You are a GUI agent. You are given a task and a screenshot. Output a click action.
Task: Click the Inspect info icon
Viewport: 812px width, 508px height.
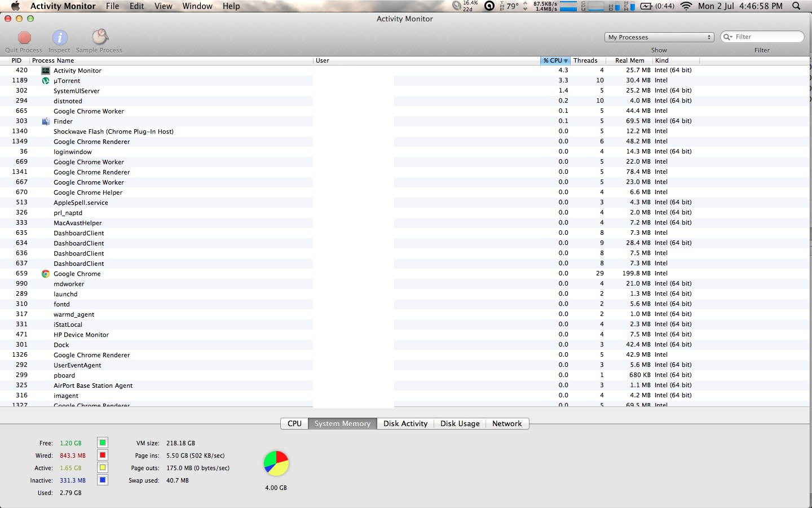click(x=60, y=38)
